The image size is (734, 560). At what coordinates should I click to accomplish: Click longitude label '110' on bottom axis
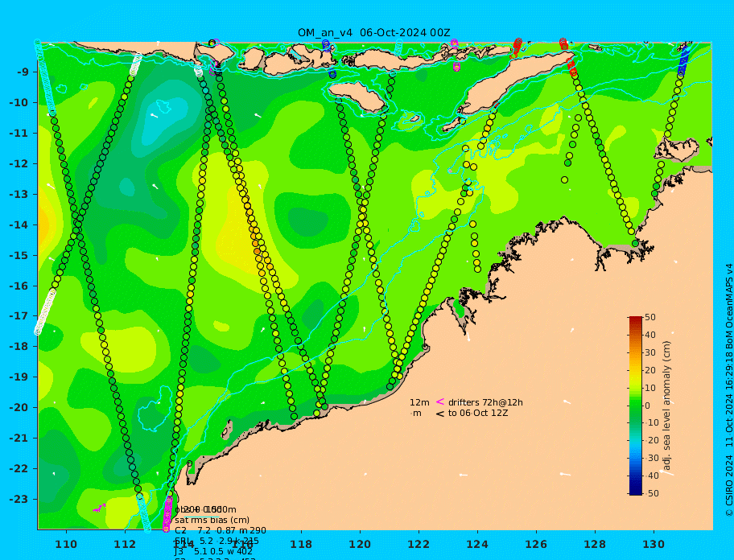click(67, 544)
